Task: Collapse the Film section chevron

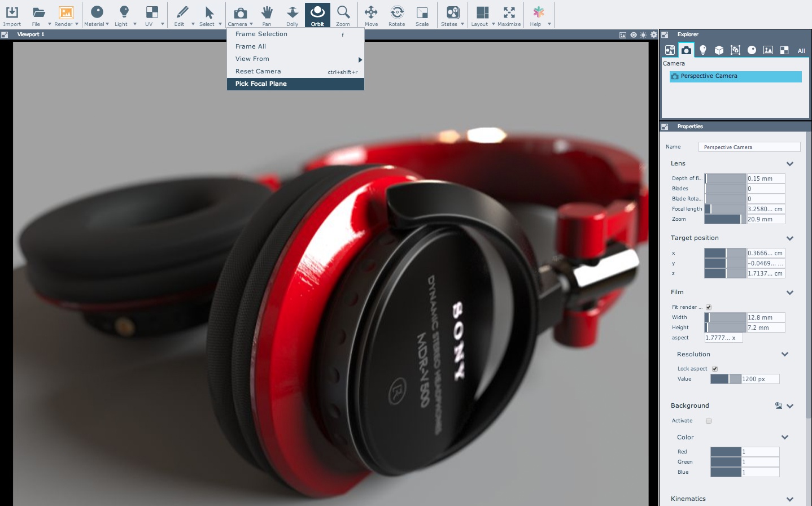Action: [790, 293]
